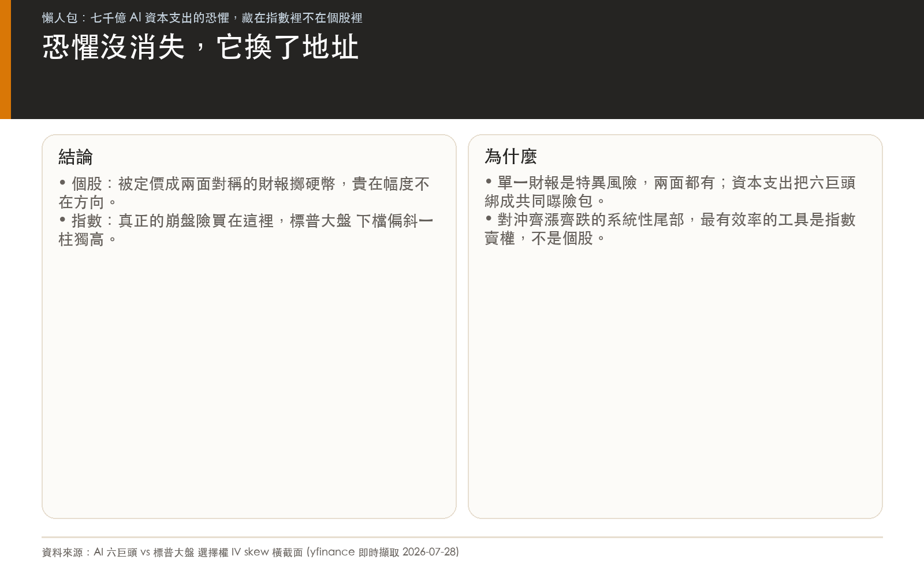Click the slide title 恐懼沒消失，它換了地址
Viewport: 924px width, 578px height.
tap(200, 47)
